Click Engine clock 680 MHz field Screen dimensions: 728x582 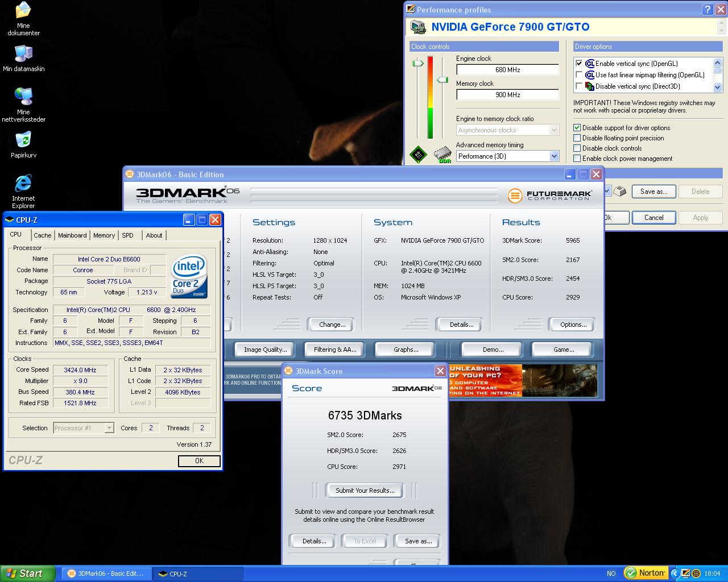click(507, 70)
